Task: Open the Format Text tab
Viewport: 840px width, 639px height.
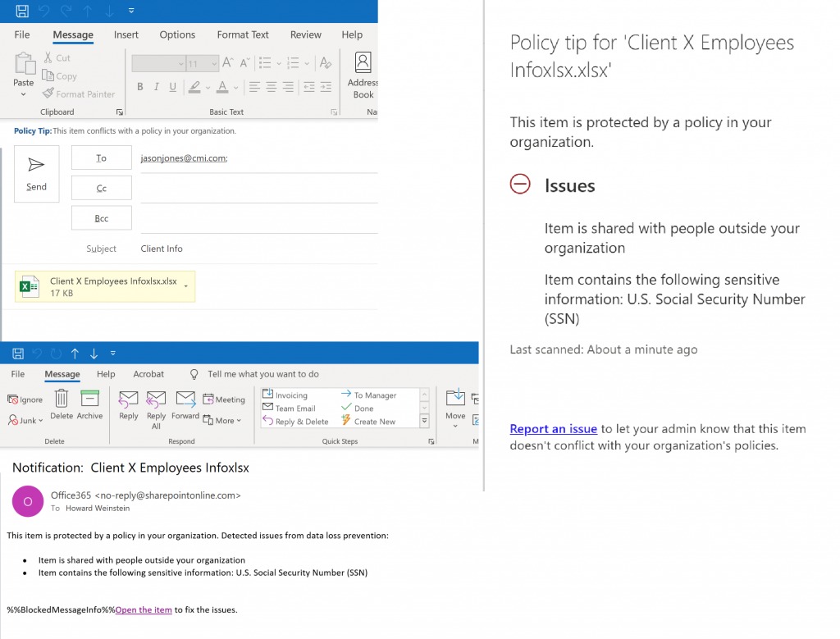Action: [x=243, y=34]
